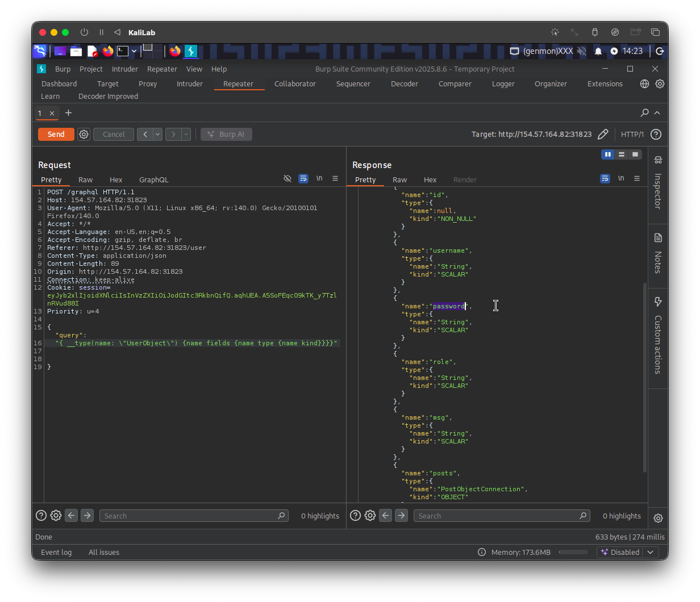Switch Response view to Hex

(430, 180)
